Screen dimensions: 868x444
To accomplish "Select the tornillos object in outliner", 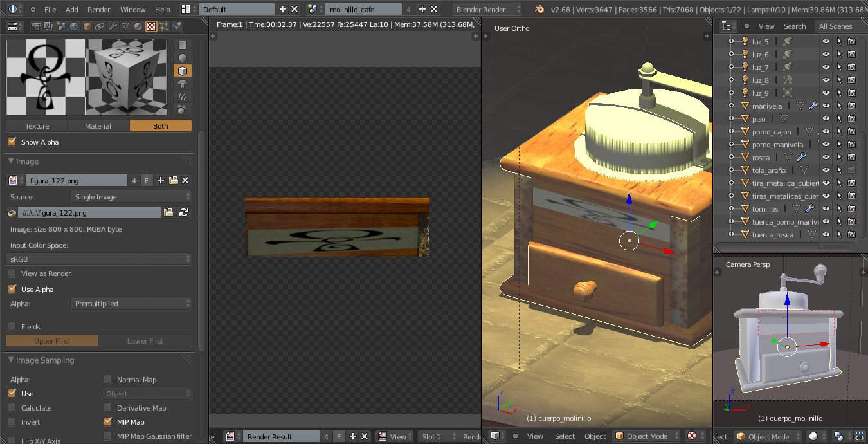I will pos(765,209).
